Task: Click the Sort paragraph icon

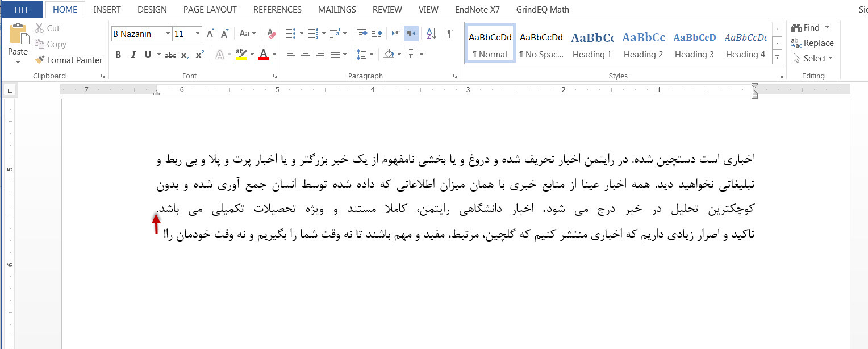Action: click(x=431, y=34)
